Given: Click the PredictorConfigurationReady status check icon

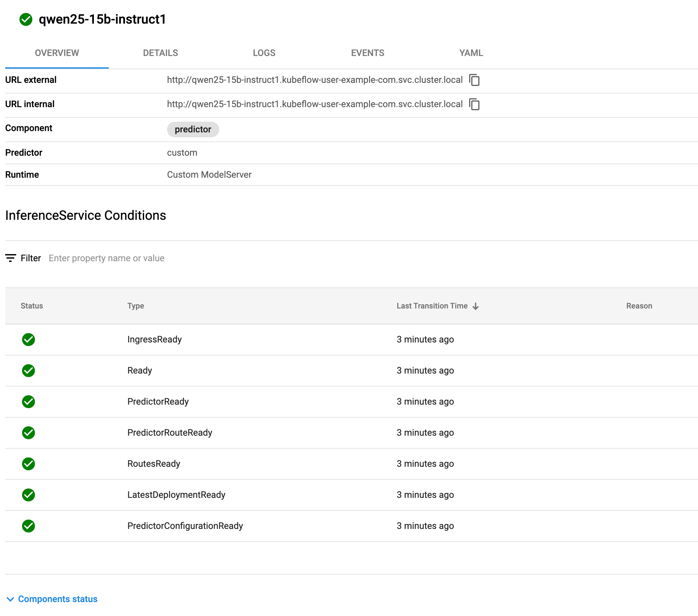Looking at the screenshot, I should 28,526.
